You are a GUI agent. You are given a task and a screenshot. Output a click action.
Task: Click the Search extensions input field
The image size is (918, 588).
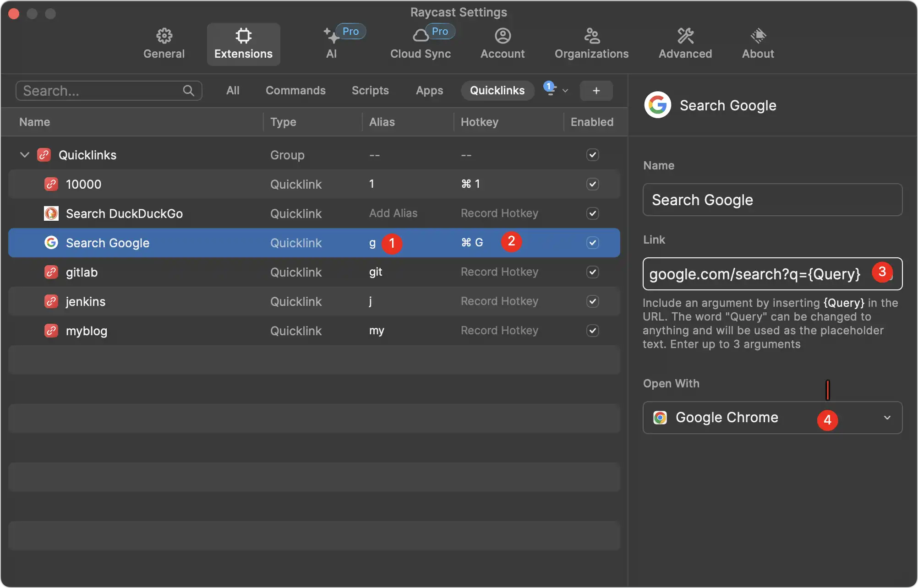click(101, 91)
